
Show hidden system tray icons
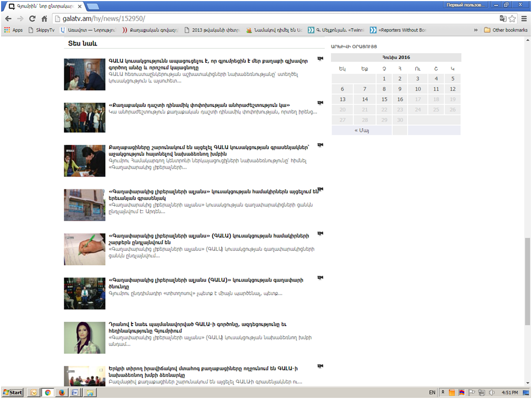[x=443, y=392]
